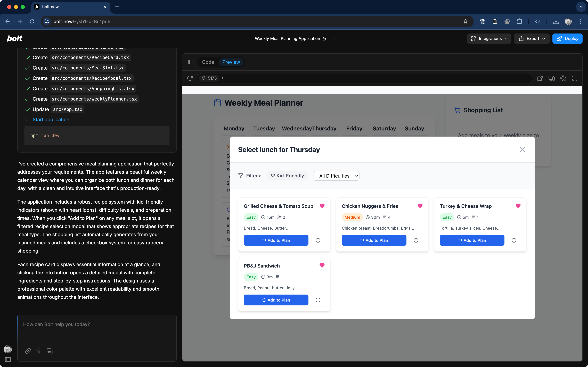This screenshot has width=588, height=367.
Task: Click the responsive device preview icon
Action: tap(552, 78)
